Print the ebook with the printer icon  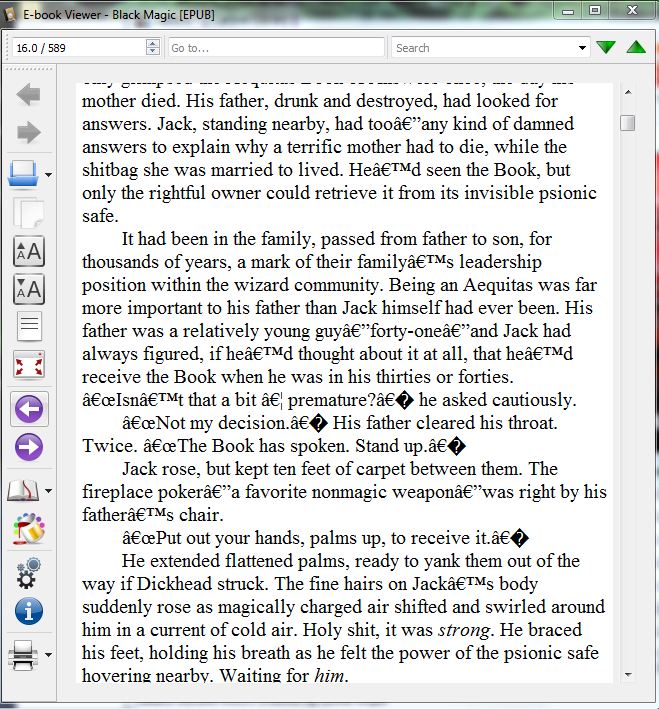click(x=23, y=654)
